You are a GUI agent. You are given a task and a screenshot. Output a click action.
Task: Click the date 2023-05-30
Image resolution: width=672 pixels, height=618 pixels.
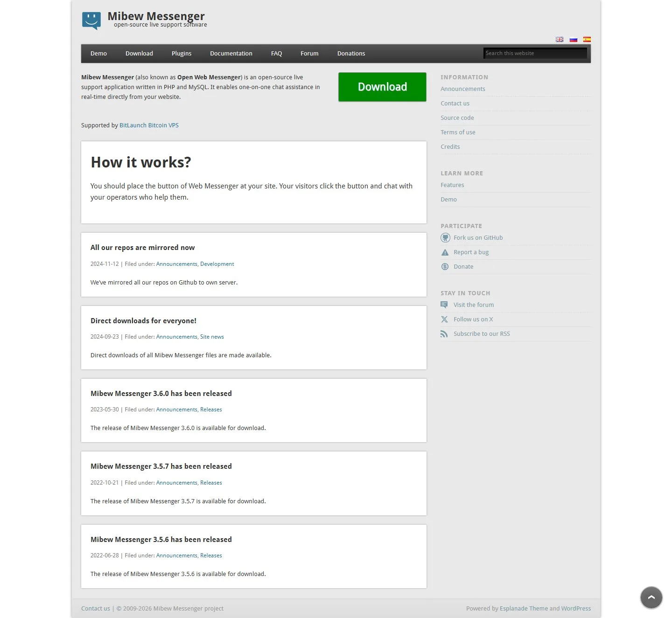pyautogui.click(x=105, y=410)
